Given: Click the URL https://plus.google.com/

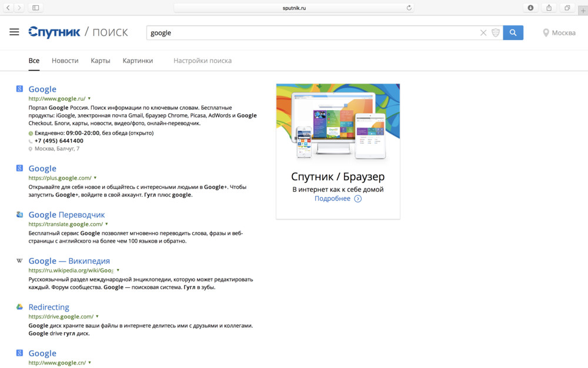Looking at the screenshot, I should (60, 178).
